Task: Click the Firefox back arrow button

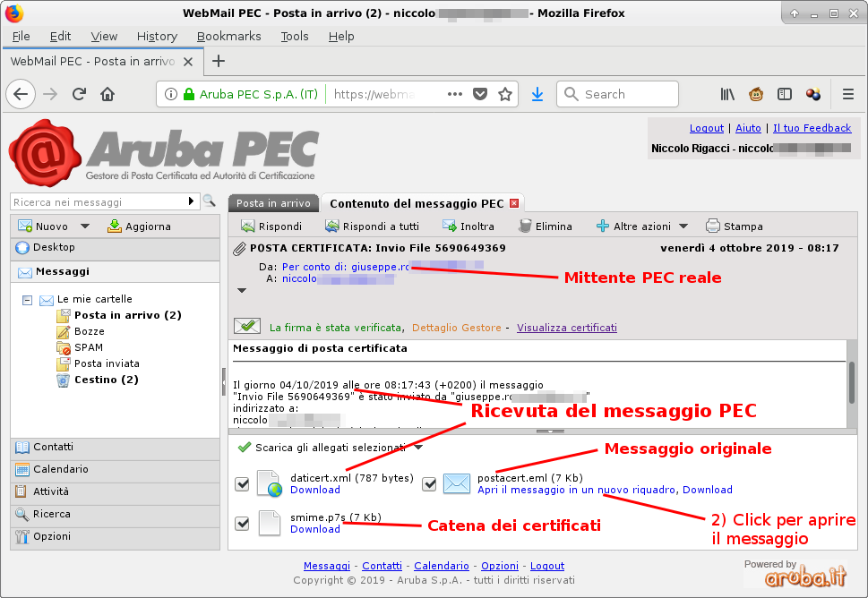Action: (21, 94)
